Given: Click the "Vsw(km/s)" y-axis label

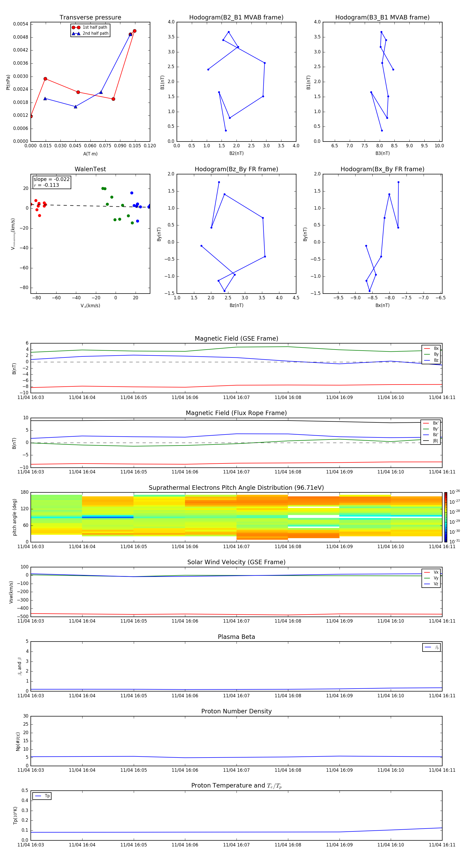Looking at the screenshot, I should pos(11,592).
